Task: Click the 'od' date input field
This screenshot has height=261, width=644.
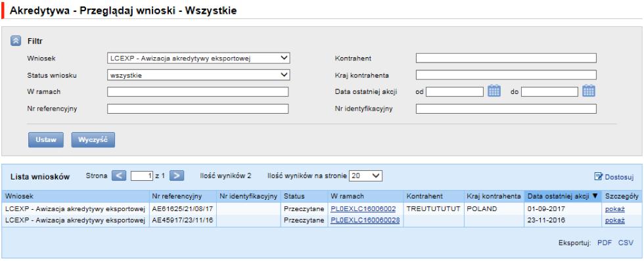Action: (x=455, y=91)
